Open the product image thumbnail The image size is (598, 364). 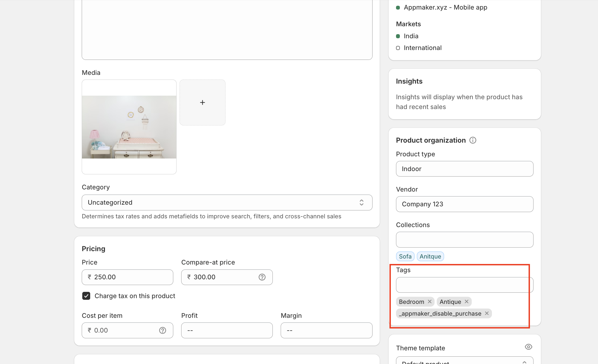point(129,127)
